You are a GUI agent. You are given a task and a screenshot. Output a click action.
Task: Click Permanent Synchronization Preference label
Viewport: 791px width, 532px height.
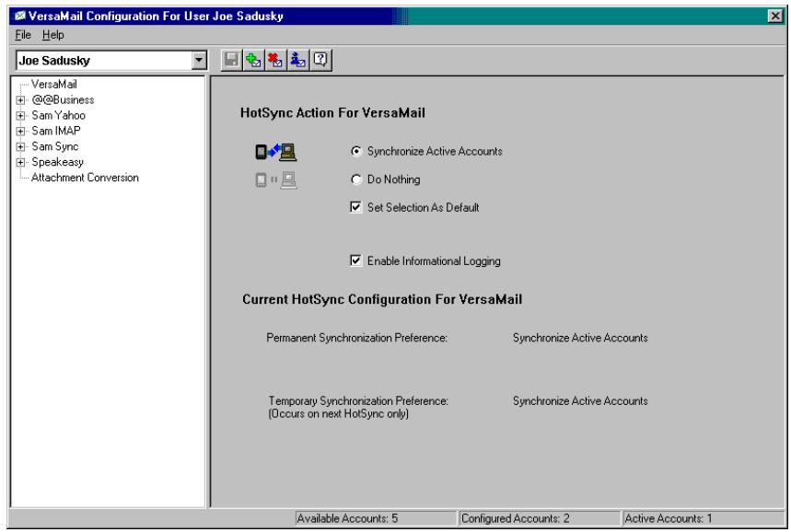click(x=356, y=338)
